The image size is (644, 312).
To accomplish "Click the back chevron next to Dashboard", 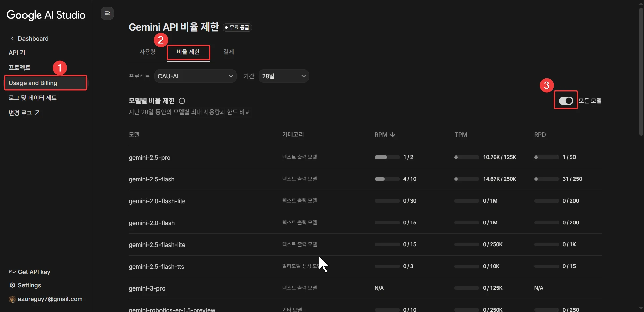I will coord(12,38).
